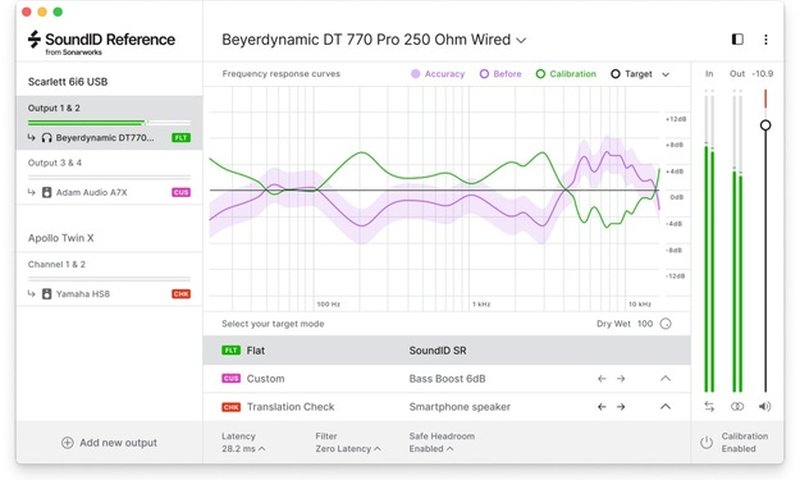Expand the Zero Latency filter menu

point(349,449)
